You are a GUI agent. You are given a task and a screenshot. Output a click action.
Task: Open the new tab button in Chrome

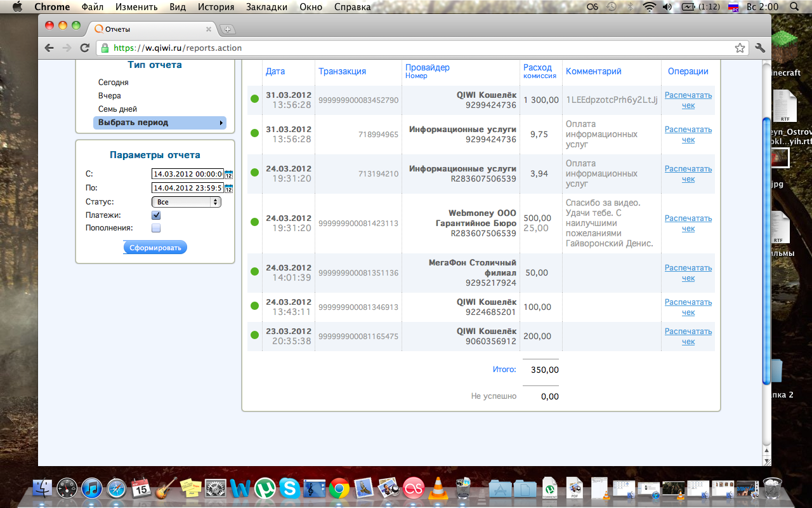pyautogui.click(x=228, y=29)
